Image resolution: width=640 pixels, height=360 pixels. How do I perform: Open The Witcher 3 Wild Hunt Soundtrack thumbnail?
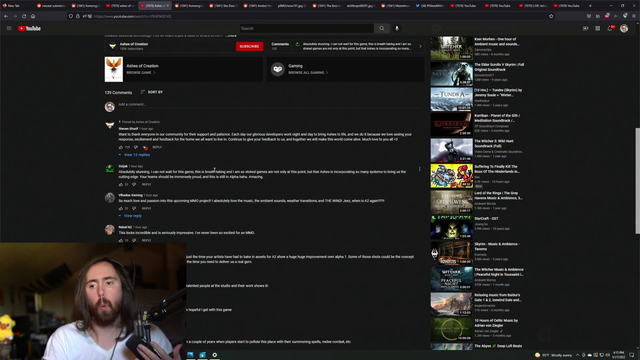tap(451, 150)
